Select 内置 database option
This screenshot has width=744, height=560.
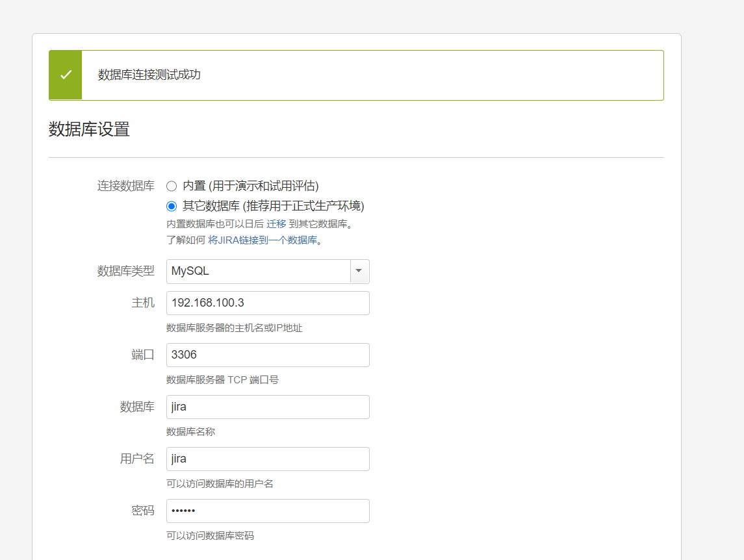click(x=171, y=186)
